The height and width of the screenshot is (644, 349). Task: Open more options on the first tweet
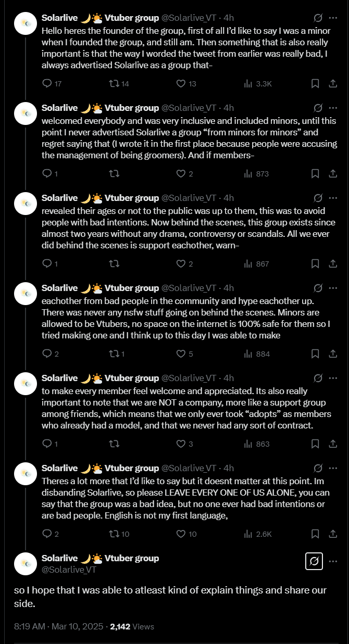coord(332,18)
